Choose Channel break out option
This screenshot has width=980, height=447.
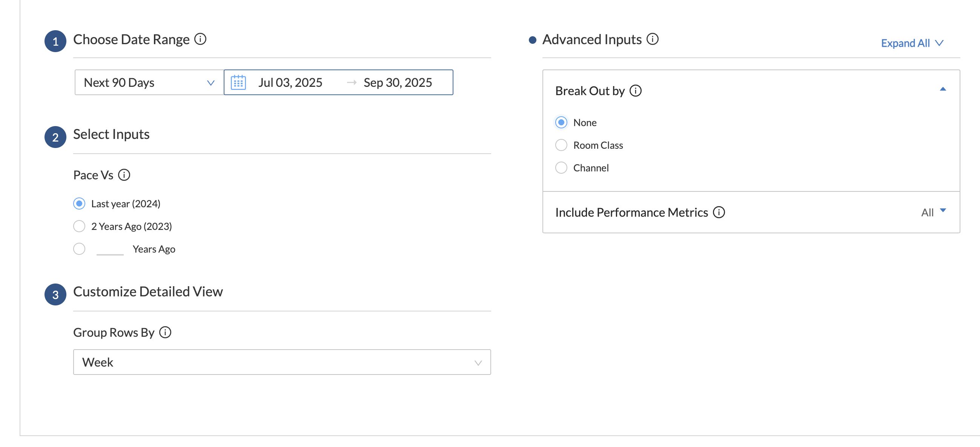point(561,168)
